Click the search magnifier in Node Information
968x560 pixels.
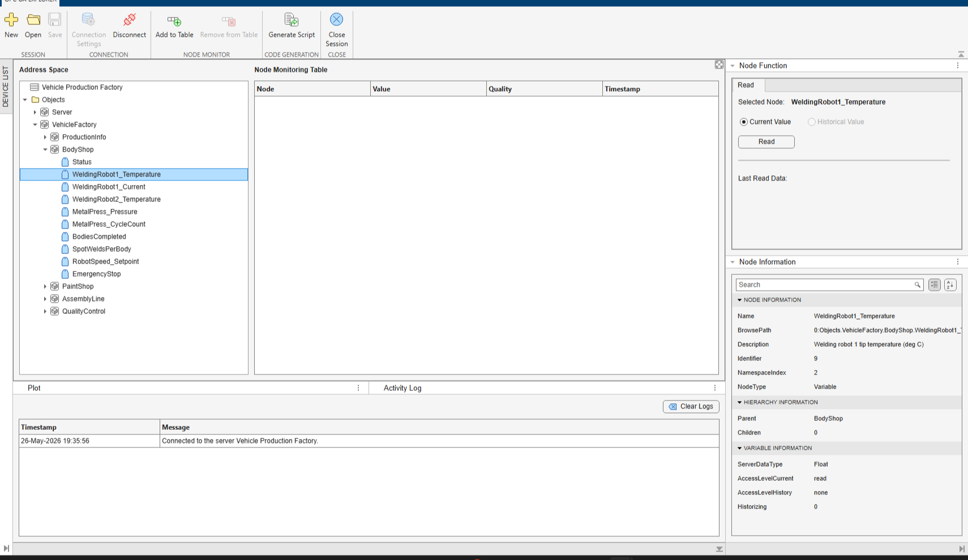point(918,285)
